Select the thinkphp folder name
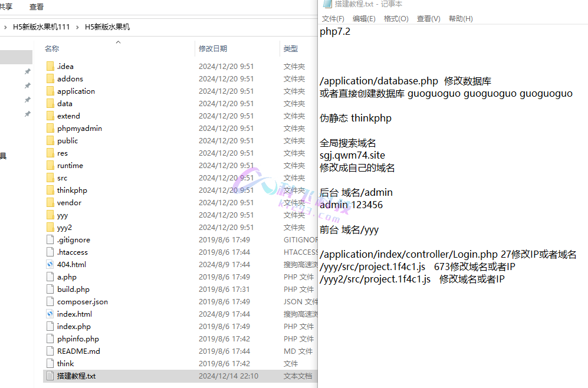Image resolution: width=588 pixels, height=388 pixels. [72, 190]
